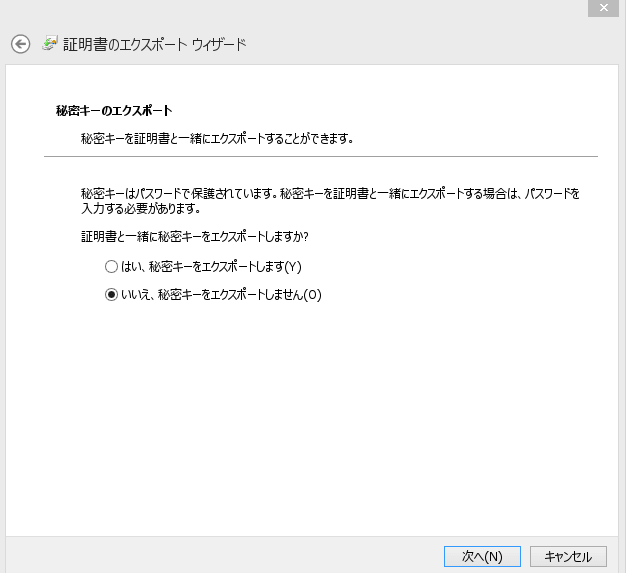
Task: Click the text 秘密キーを証明書と一緒にエクスポートすることができます。
Action: point(217,139)
